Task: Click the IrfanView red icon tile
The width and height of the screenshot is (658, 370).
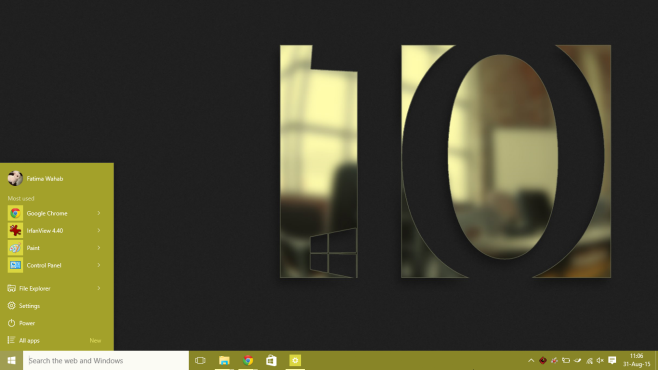Action: (x=15, y=230)
